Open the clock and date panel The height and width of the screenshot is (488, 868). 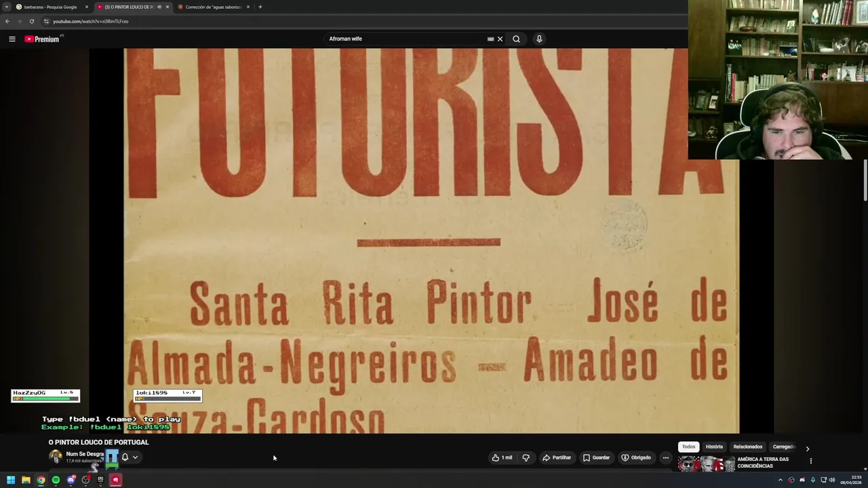851,480
